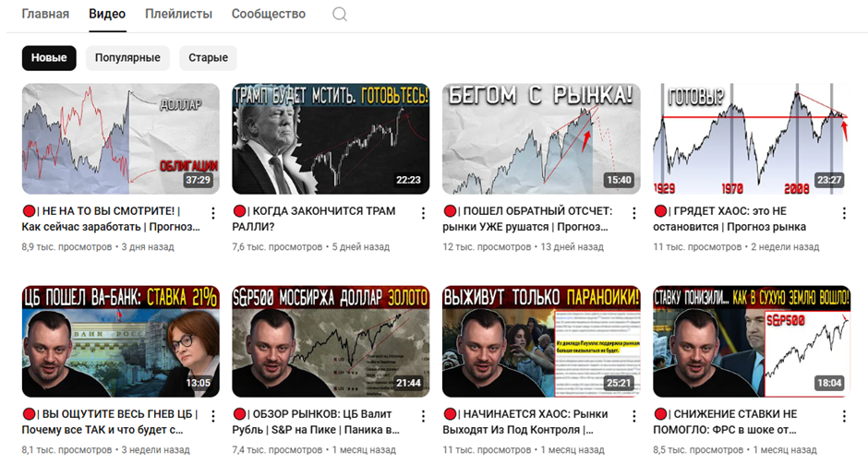868x476 pixels.
Task: Open options menu for 'ПОШЕЛ ОБРАТНЫЙ ОТСЧЕТ' video
Action: 633,213
